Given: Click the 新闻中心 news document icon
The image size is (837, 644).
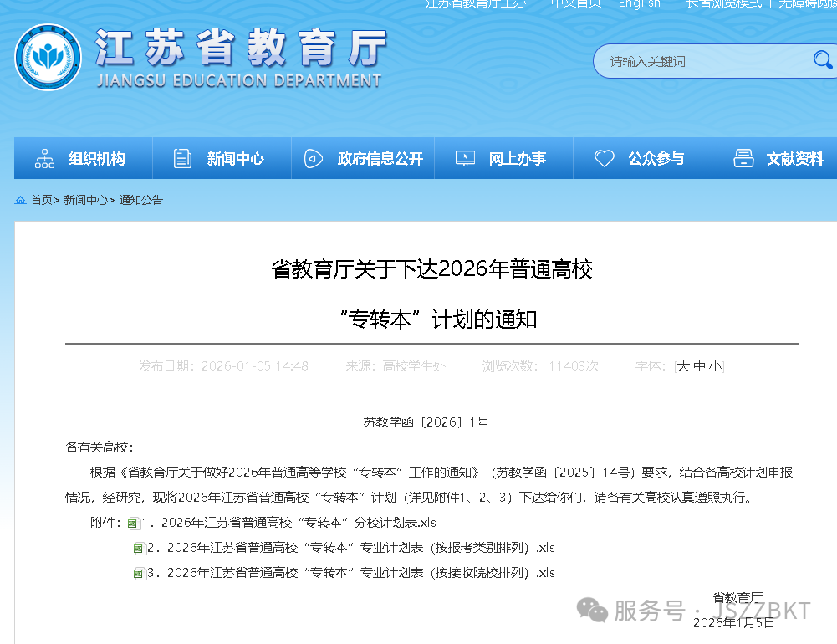Looking at the screenshot, I should click(182, 157).
